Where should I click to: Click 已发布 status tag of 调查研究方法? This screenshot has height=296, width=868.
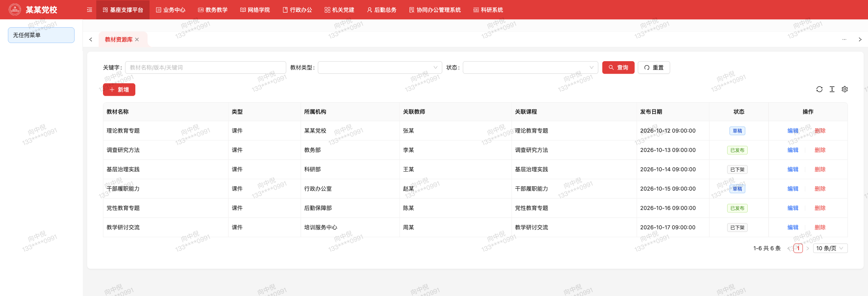coord(737,150)
